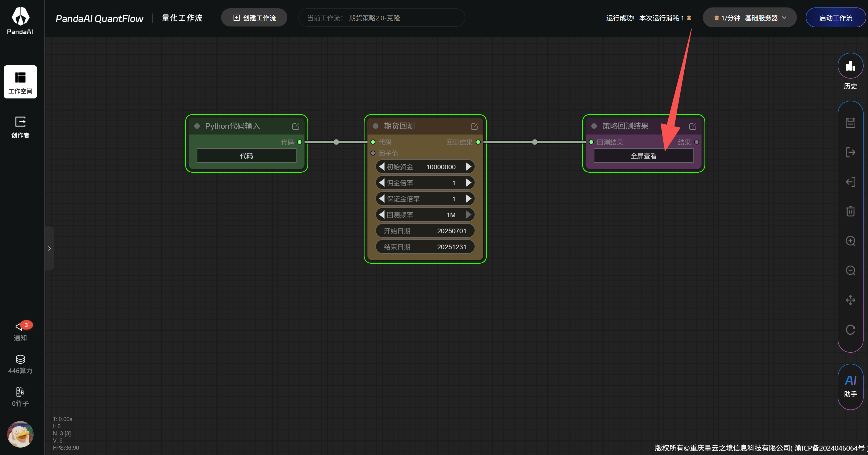
Task: Click the 开始日期 field 20250701
Action: (425, 231)
